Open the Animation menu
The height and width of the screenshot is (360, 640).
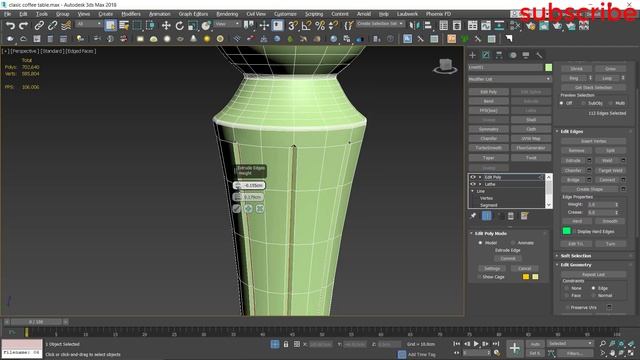click(160, 14)
